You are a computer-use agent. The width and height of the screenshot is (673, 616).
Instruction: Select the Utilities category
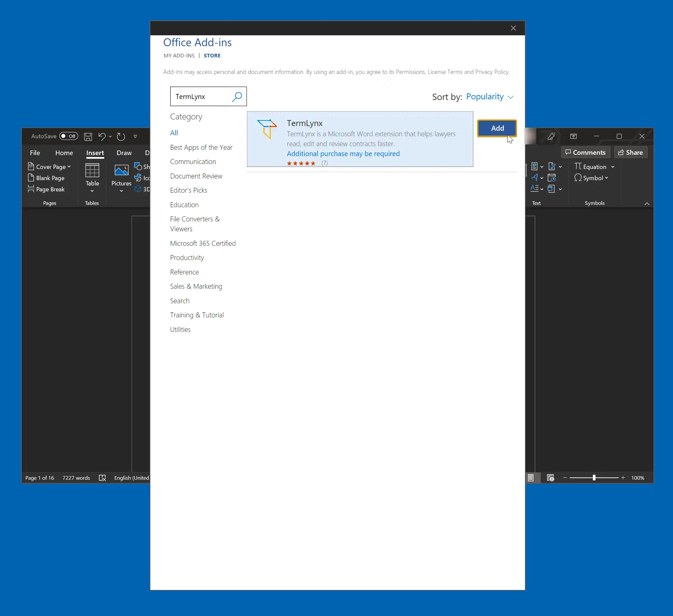pyautogui.click(x=180, y=329)
